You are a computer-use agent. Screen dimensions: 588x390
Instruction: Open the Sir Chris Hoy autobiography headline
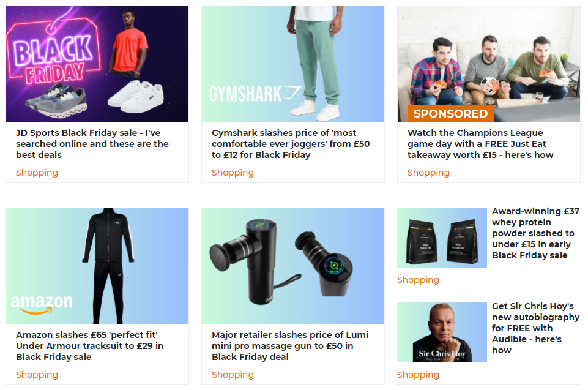click(x=535, y=328)
